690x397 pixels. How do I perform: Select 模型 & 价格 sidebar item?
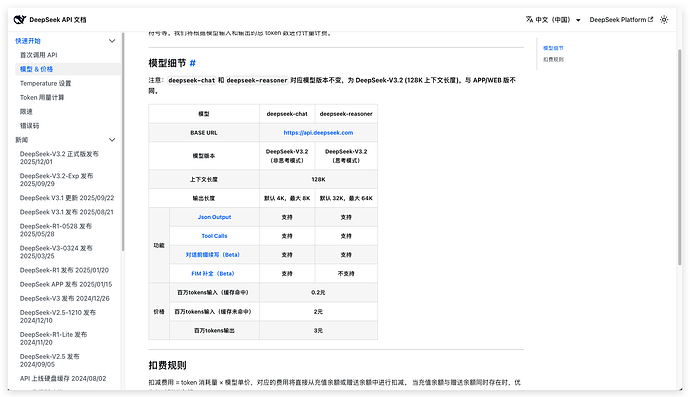pyautogui.click(x=68, y=69)
